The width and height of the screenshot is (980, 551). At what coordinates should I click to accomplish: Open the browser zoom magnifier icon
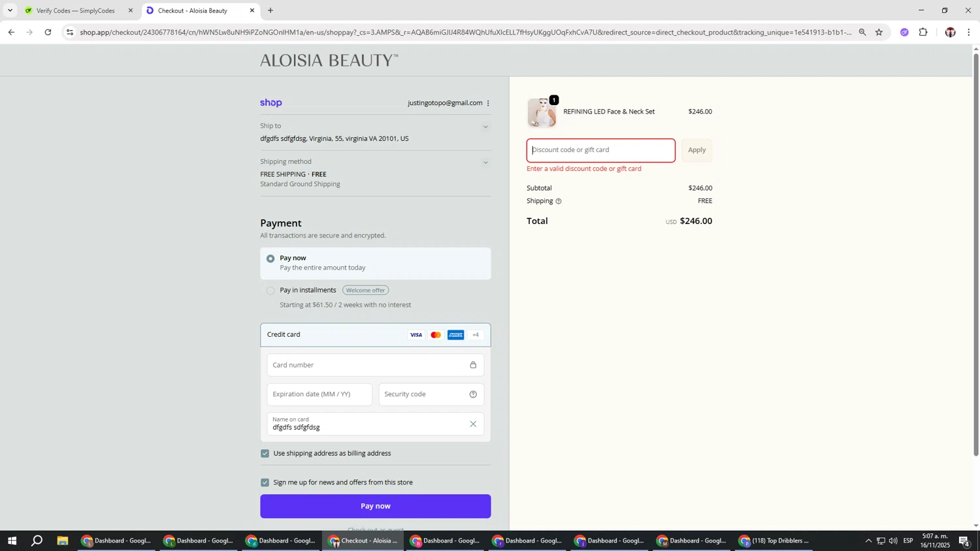pos(862,32)
